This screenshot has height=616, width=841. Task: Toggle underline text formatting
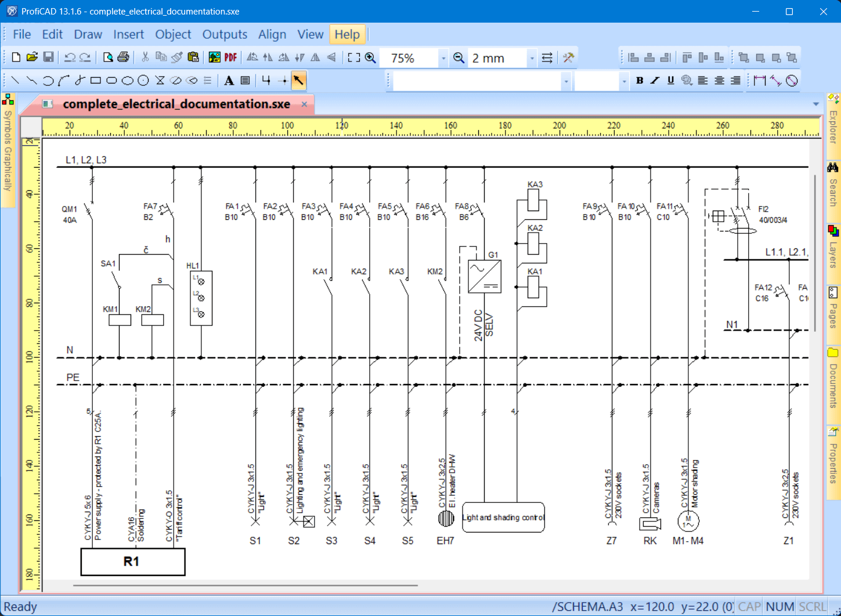tap(671, 81)
